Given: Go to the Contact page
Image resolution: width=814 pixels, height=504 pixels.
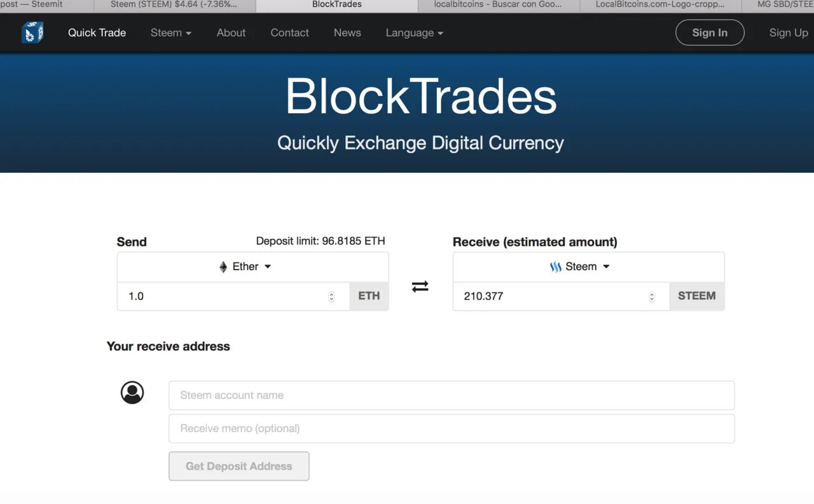Looking at the screenshot, I should click(289, 32).
